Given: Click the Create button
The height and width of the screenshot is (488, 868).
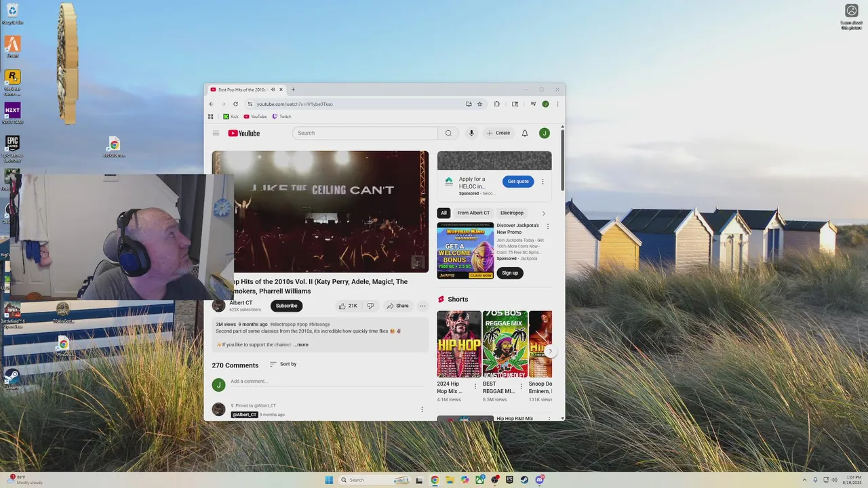Looking at the screenshot, I should click(498, 133).
